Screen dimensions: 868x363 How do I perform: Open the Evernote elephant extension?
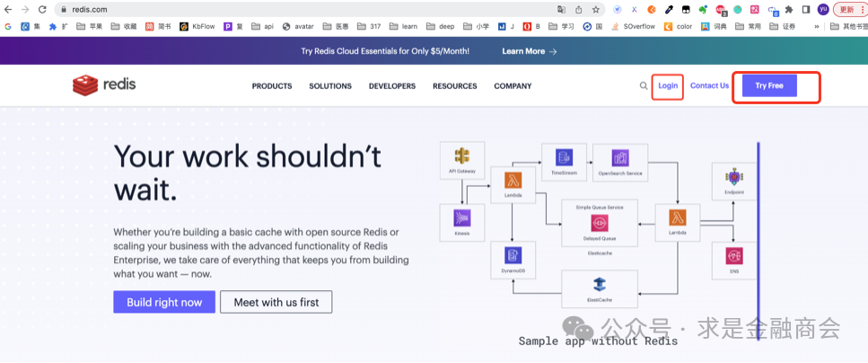tap(703, 9)
